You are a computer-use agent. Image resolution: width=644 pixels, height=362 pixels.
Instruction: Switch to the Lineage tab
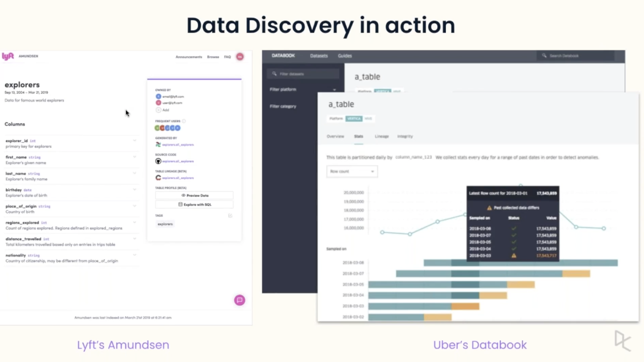coord(382,136)
